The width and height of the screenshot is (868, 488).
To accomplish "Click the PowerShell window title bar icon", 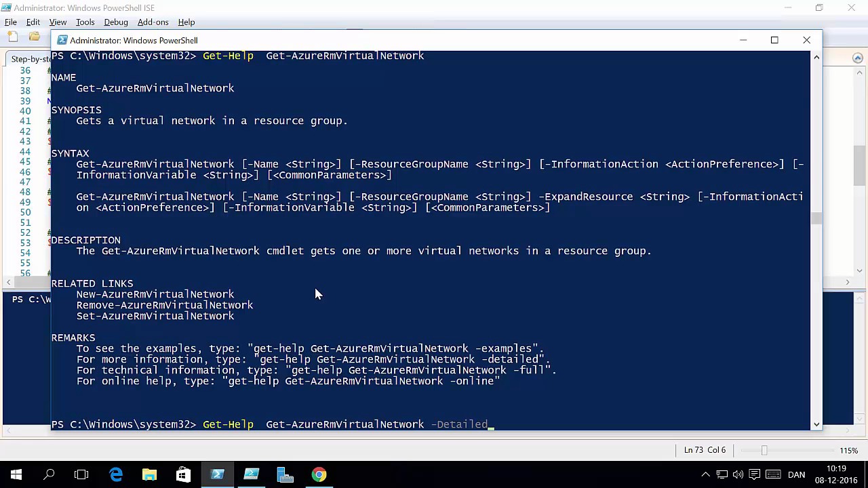I will coord(62,40).
